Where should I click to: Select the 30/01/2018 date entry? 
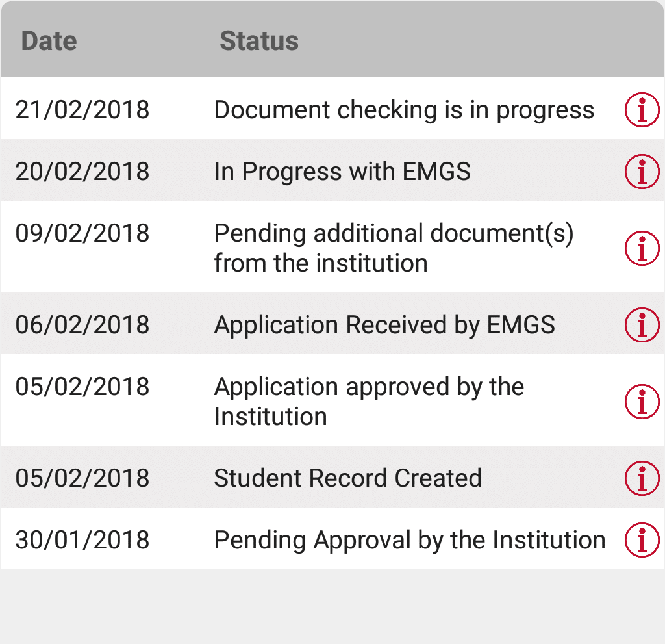(82, 539)
